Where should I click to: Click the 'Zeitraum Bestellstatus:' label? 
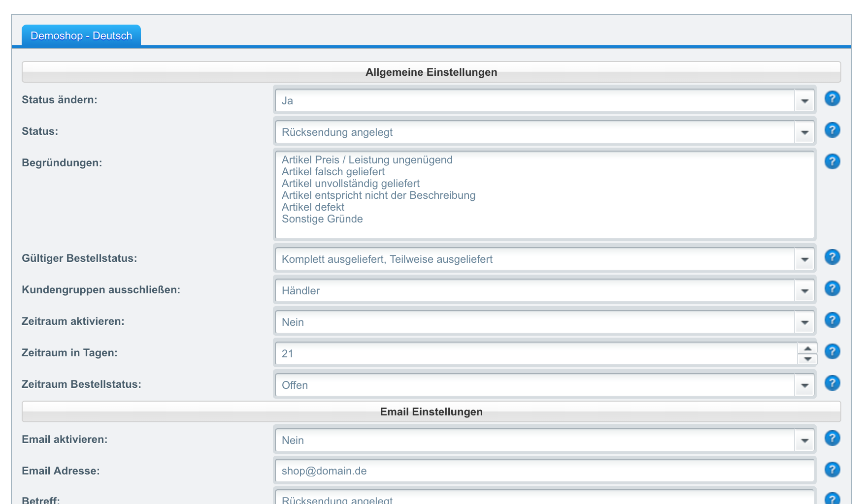tap(81, 384)
